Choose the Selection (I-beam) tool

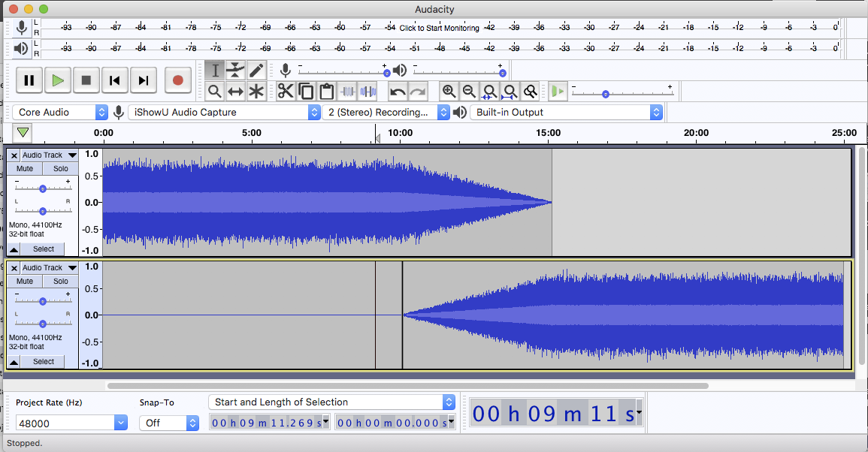[x=215, y=71]
